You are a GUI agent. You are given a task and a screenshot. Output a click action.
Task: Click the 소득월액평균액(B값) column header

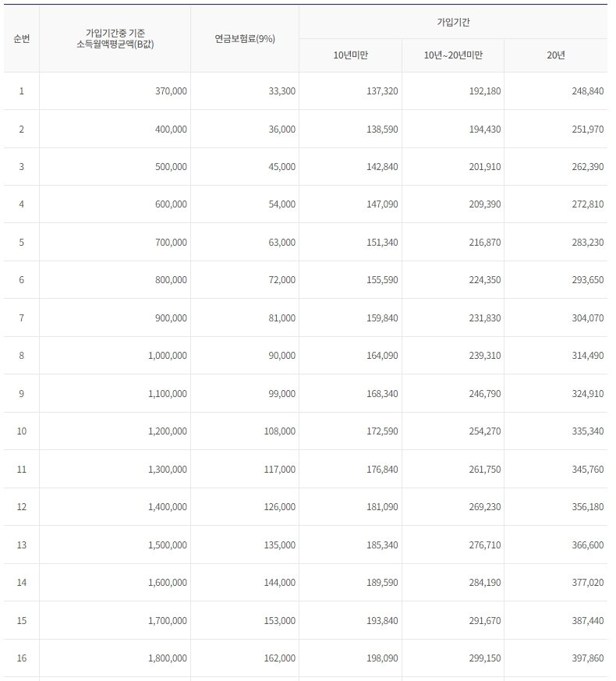click(115, 39)
